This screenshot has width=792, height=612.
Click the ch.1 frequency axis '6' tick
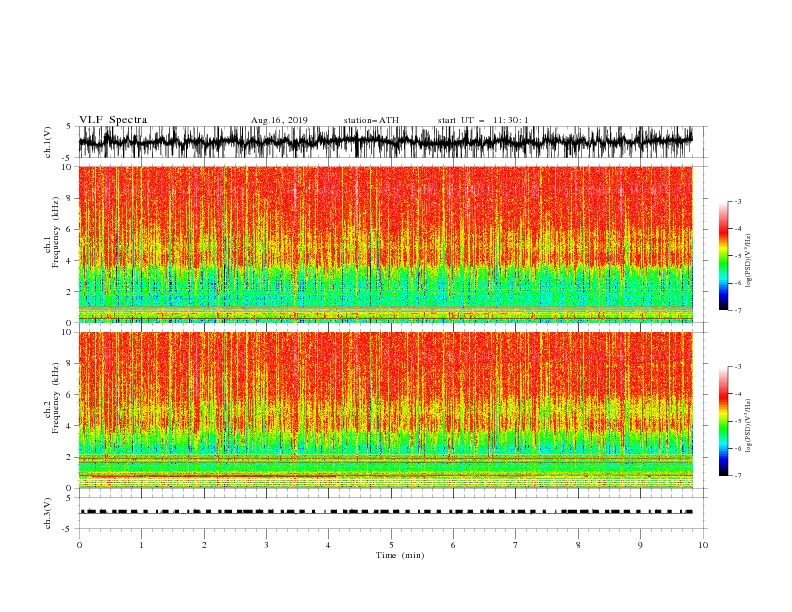70,229
